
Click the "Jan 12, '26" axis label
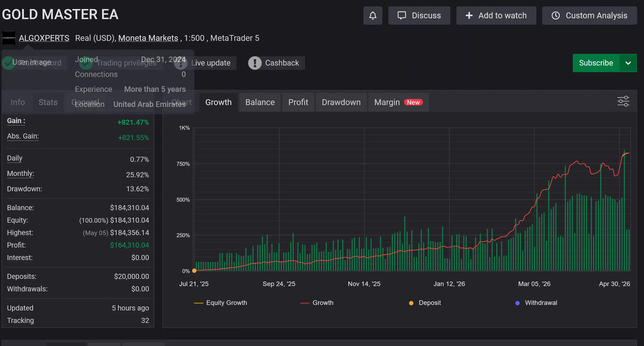click(449, 284)
